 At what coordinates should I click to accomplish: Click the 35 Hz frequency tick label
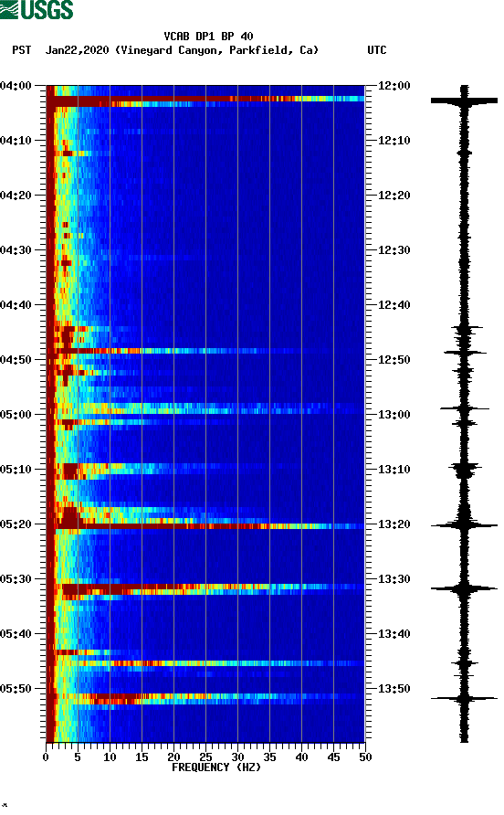point(269,757)
